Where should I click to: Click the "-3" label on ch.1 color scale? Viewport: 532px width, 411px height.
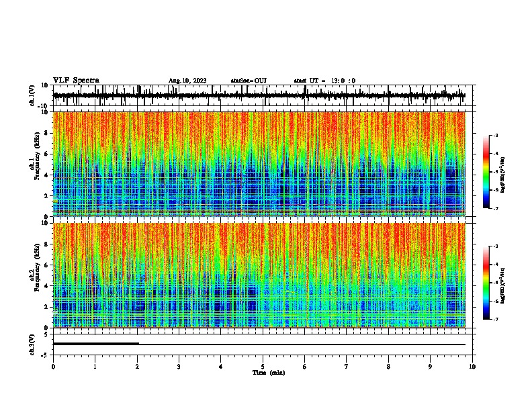pyautogui.click(x=495, y=135)
